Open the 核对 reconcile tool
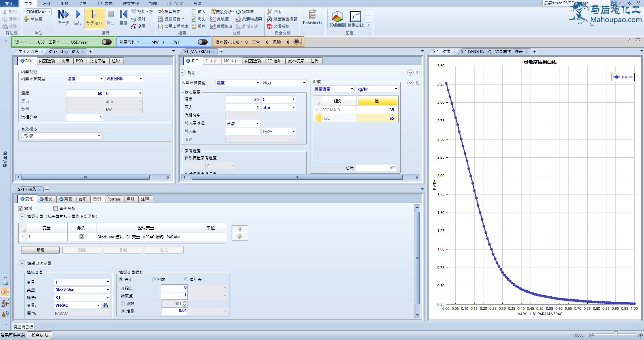This screenshot has height=340, width=644. (138, 19)
